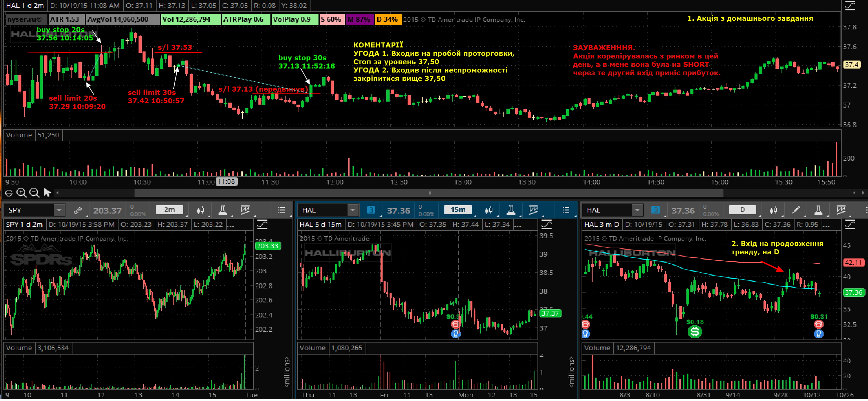Image resolution: width=868 pixels, height=401 pixels.
Task: Click the blue color-link 3 in HAL 15m panel
Action: (371, 211)
